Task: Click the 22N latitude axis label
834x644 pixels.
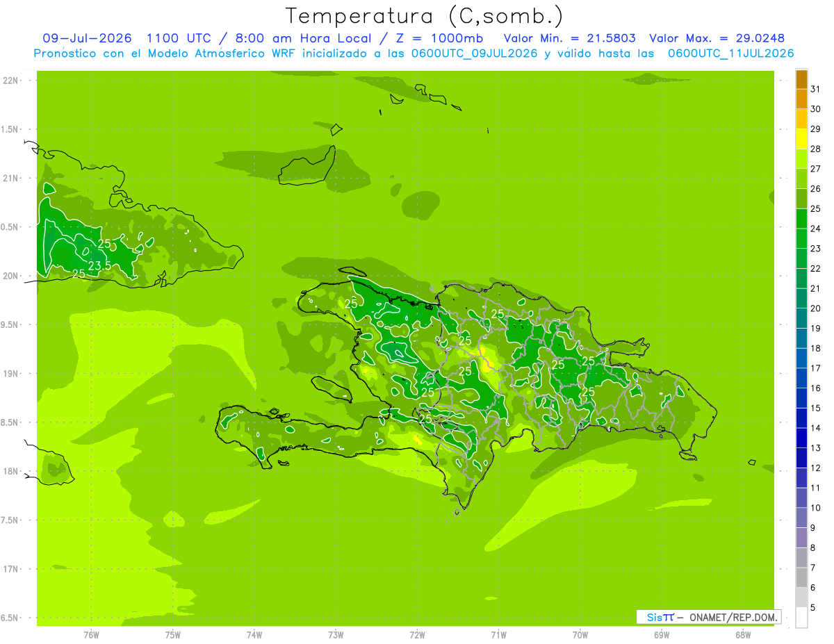Action: (x=11, y=81)
